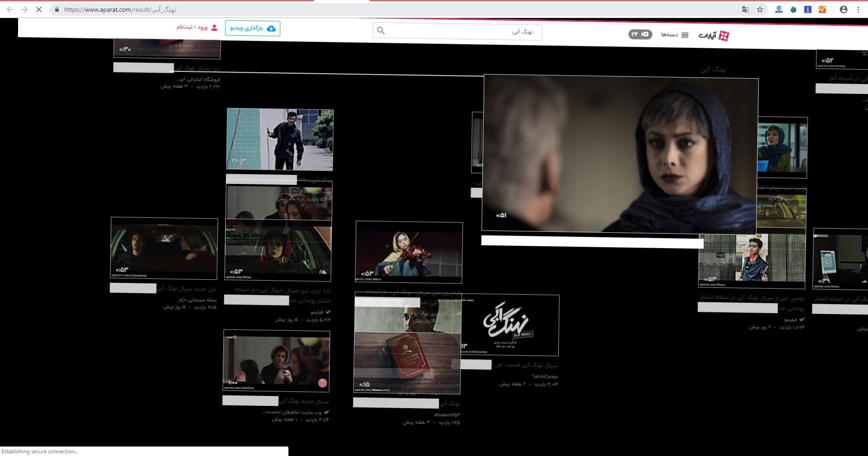Open the 0:30 video thumbnail
The width and height of the screenshot is (868, 456).
pos(167,49)
